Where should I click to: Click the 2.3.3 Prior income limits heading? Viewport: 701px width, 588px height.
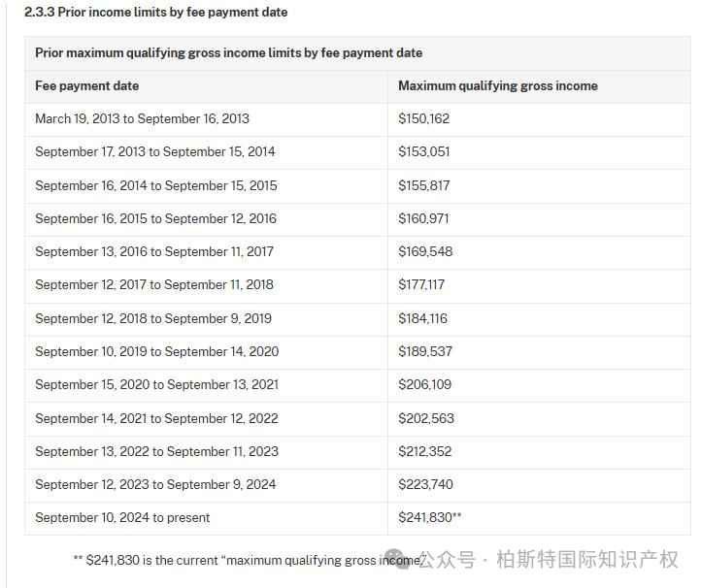[x=155, y=12]
